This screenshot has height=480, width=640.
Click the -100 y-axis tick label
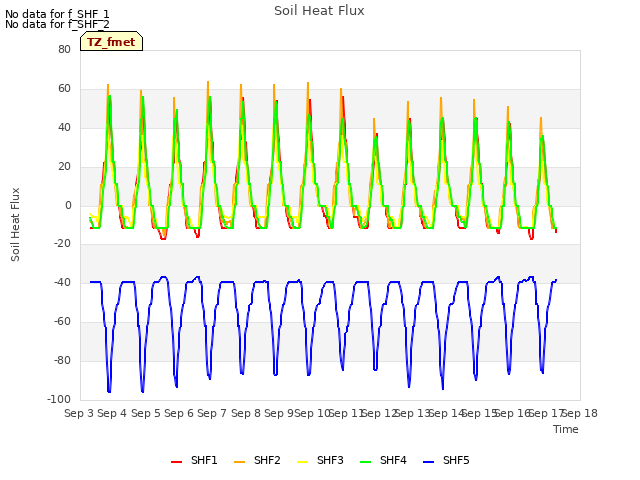(59, 399)
